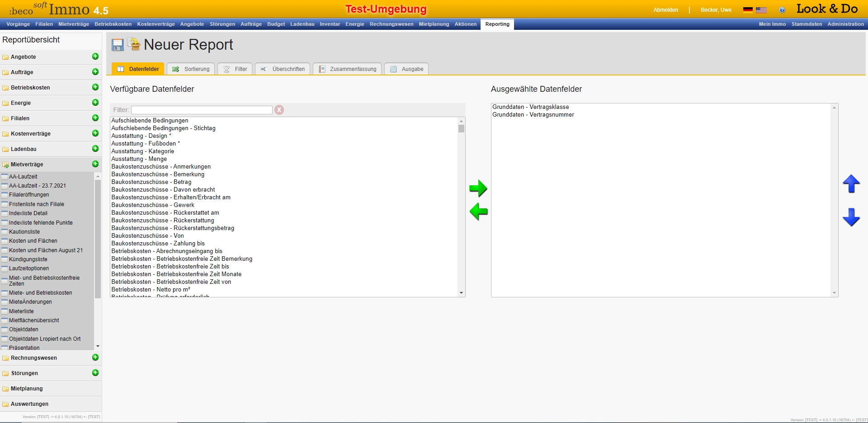Select field 'Baukostenzuschüsse - Gewerk'
Image resolution: width=868 pixels, height=423 pixels.
tap(153, 205)
